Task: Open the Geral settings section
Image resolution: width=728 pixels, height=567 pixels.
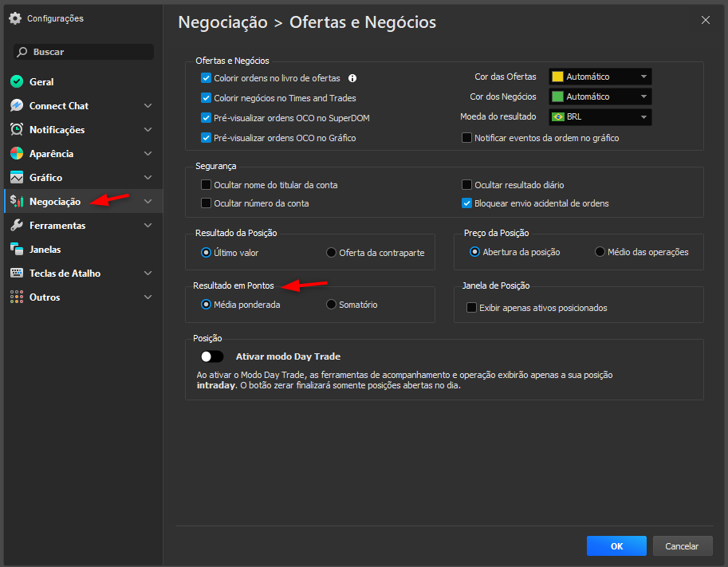Action: [18, 81]
